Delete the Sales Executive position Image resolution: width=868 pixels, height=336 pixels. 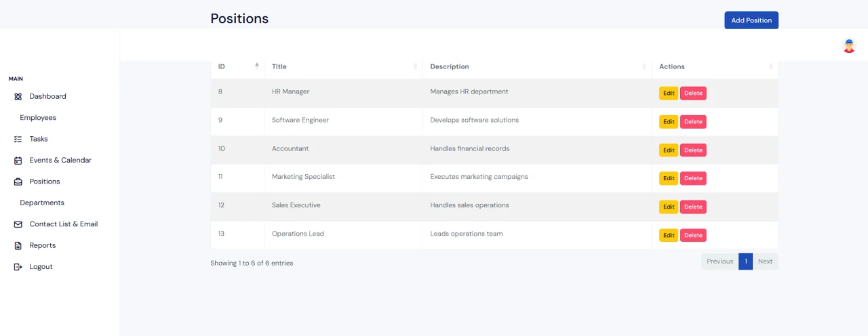point(693,207)
